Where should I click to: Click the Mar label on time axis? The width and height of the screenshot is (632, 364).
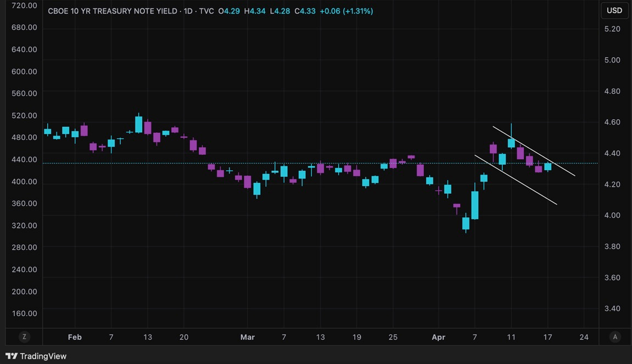coord(248,337)
